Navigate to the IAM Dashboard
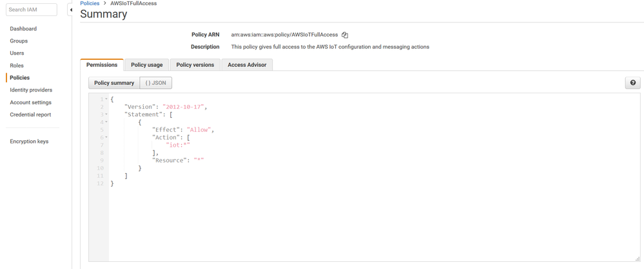The image size is (644, 269). point(23,29)
